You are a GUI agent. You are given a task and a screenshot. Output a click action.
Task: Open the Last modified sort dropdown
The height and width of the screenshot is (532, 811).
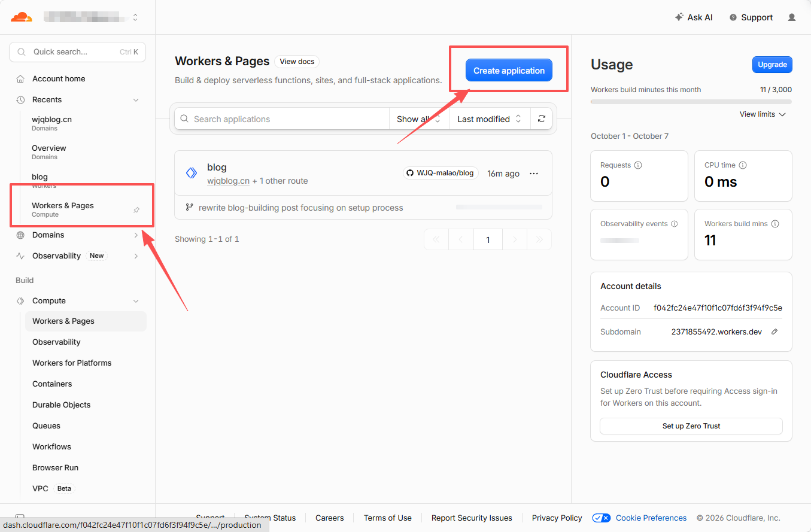(490, 119)
